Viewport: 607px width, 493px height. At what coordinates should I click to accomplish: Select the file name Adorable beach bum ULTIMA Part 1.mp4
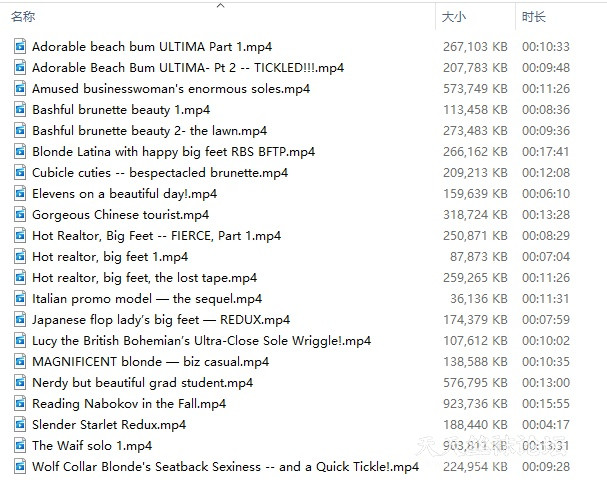tap(152, 47)
